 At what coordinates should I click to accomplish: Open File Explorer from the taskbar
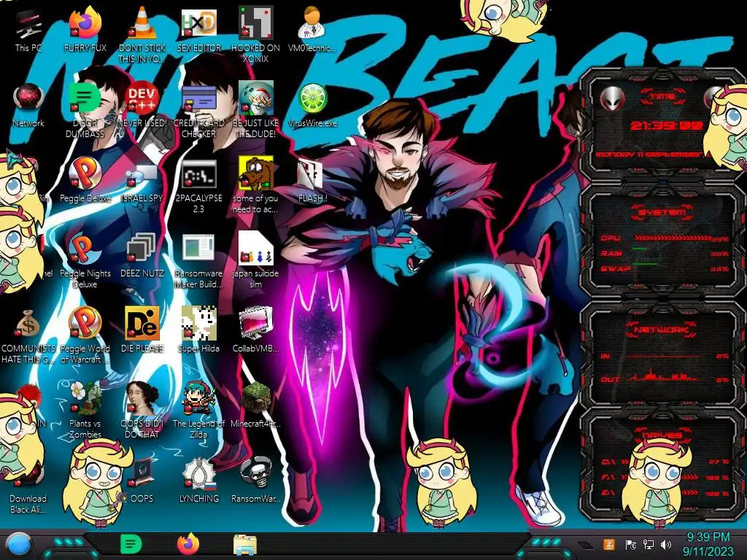[x=245, y=545]
